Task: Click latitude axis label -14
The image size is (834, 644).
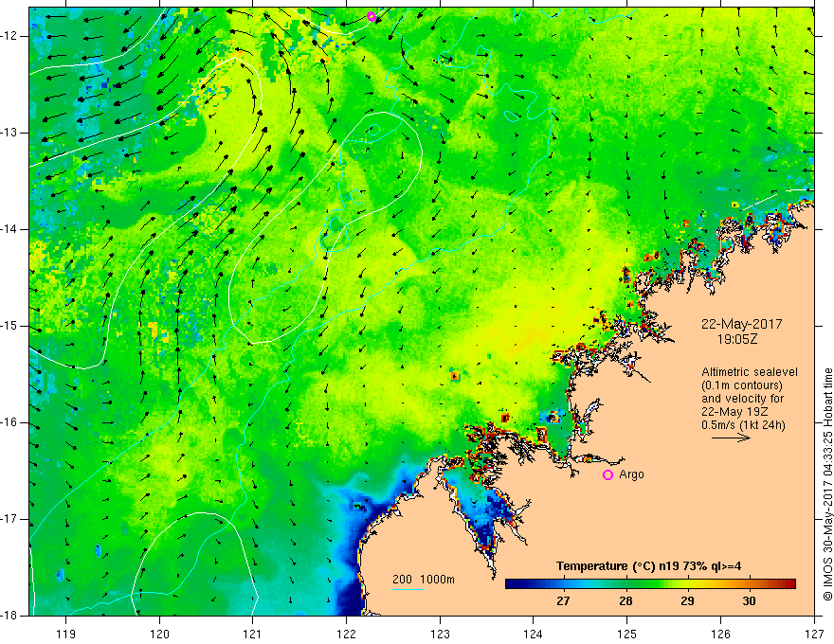Action: coord(10,229)
